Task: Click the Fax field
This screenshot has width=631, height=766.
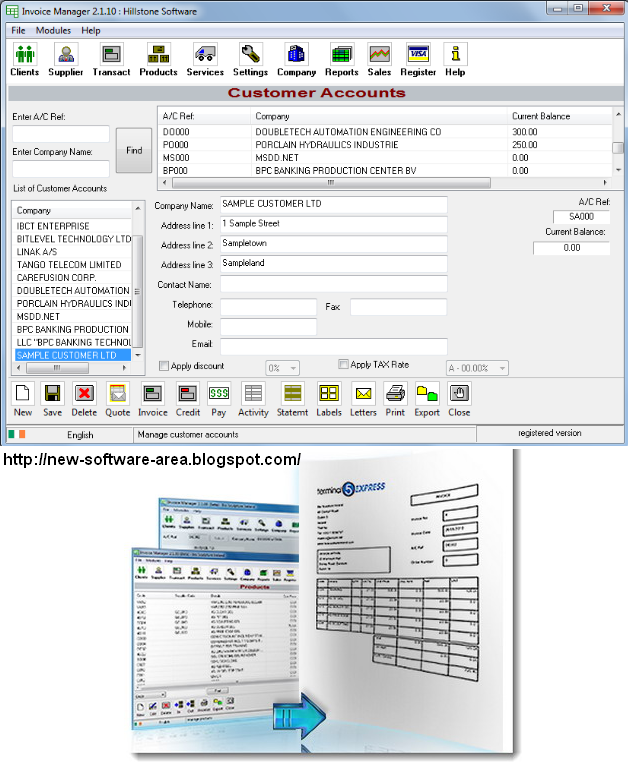Action: tap(399, 307)
